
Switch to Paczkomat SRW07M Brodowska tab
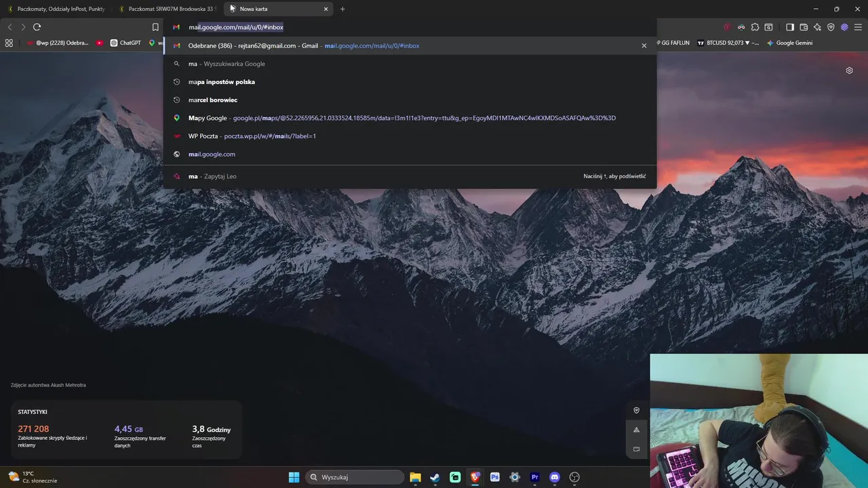(x=167, y=9)
